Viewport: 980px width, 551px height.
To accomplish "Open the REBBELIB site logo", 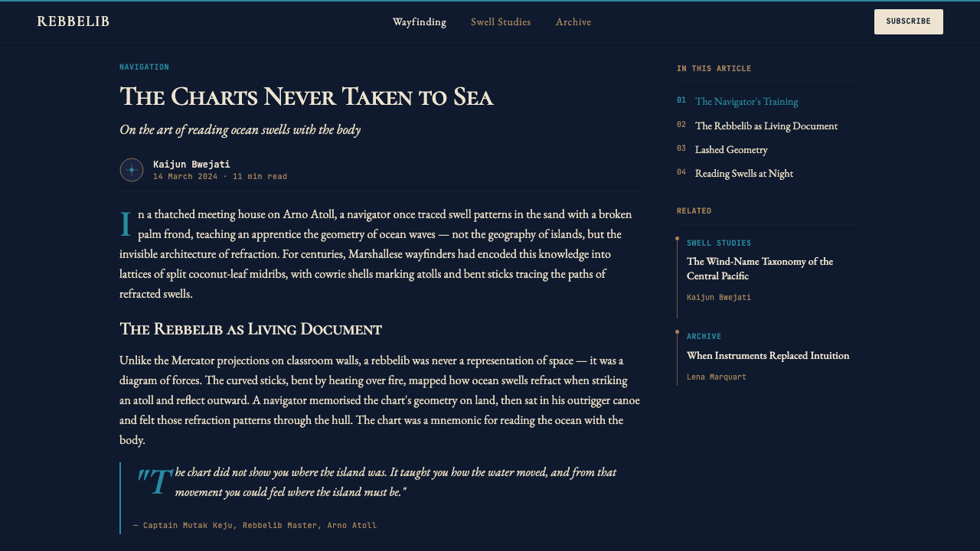I will [x=73, y=21].
